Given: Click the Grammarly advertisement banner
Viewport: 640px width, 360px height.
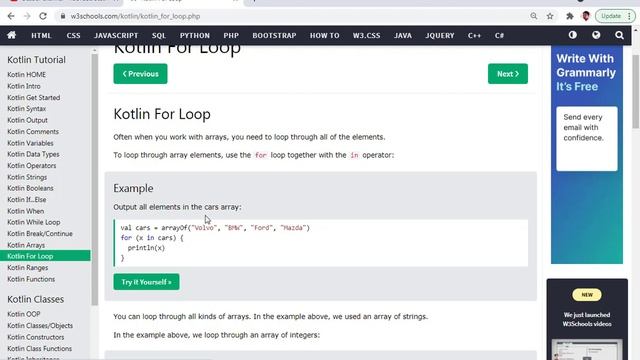Looking at the screenshot, I should [x=587, y=154].
